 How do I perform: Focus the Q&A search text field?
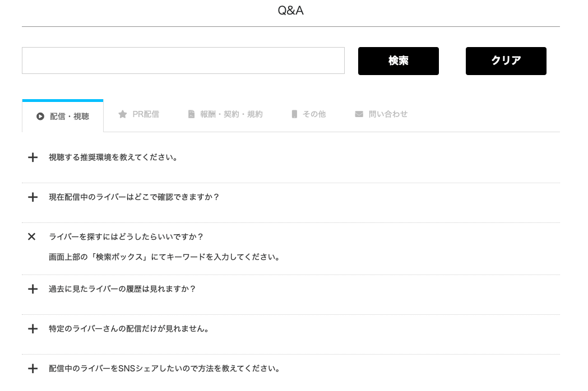pos(183,60)
